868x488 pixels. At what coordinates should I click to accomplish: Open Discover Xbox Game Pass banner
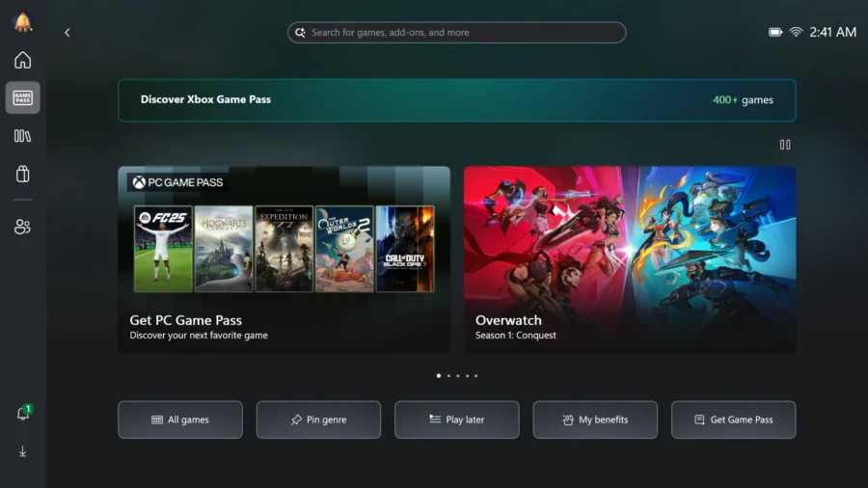457,100
